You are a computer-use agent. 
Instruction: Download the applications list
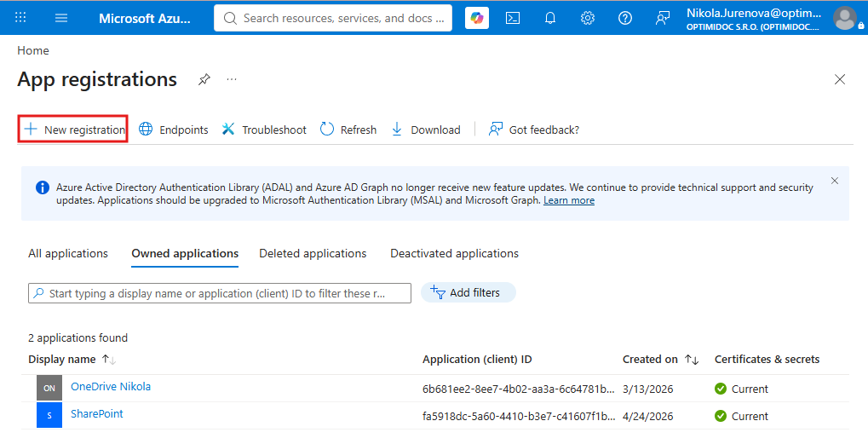point(426,130)
